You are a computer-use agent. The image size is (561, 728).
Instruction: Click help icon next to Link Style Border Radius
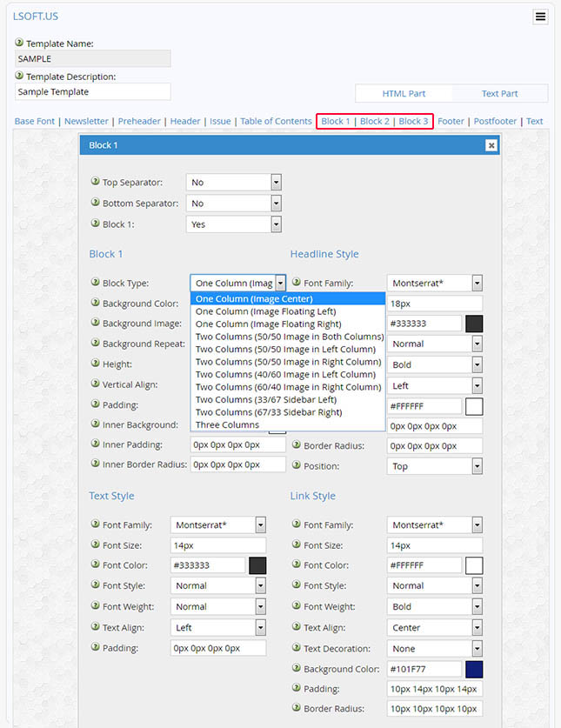pyautogui.click(x=297, y=708)
